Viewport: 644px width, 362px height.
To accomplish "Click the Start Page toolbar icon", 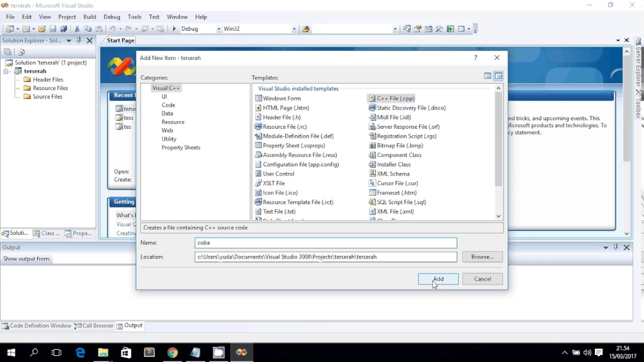I will [450, 29].
